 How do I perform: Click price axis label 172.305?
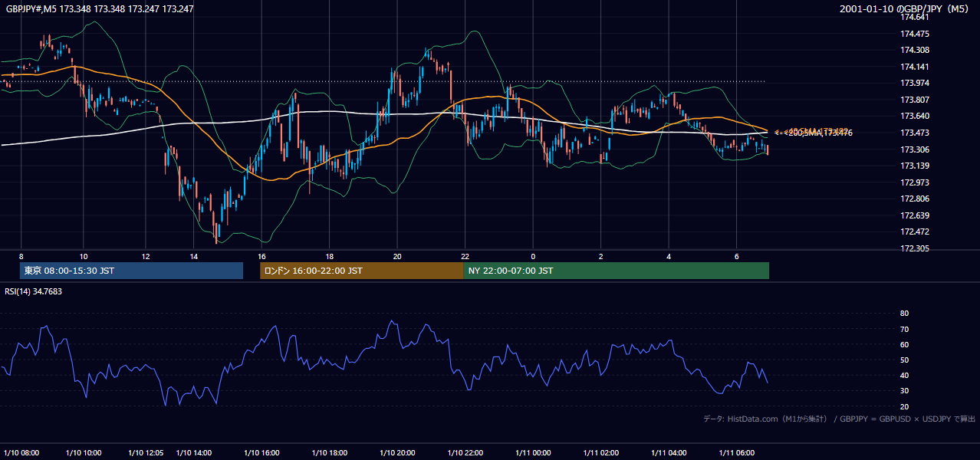pos(914,248)
